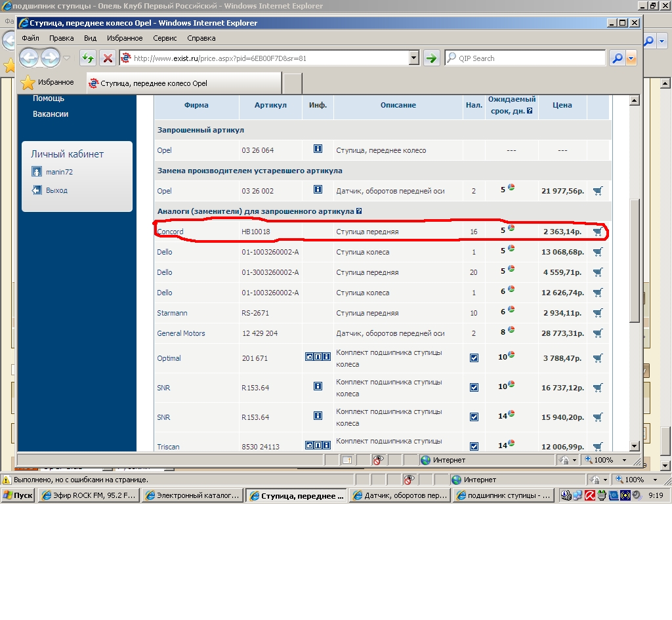The height and width of the screenshot is (620, 672).
Task: Open the Triscan brand link
Action: (168, 447)
